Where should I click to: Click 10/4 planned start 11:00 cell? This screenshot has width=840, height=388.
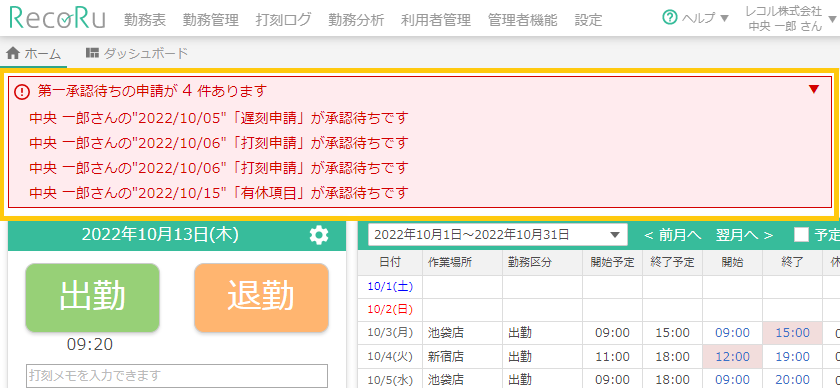(612, 356)
